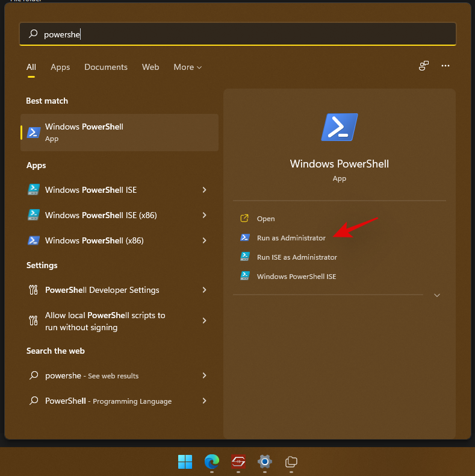Click the Windows Start button in taskbar
The height and width of the screenshot is (476, 475).
[x=185, y=462]
